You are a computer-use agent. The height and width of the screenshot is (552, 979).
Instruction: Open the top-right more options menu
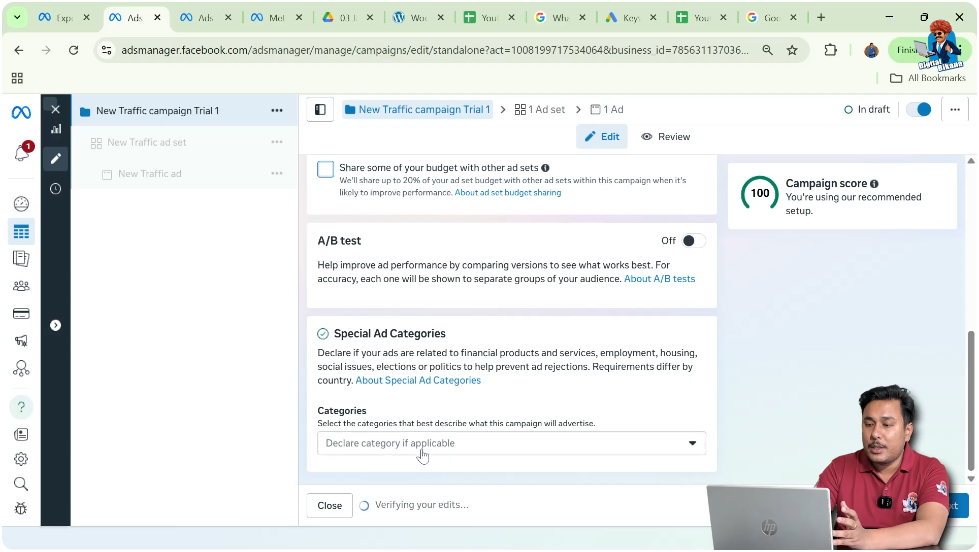click(x=955, y=110)
